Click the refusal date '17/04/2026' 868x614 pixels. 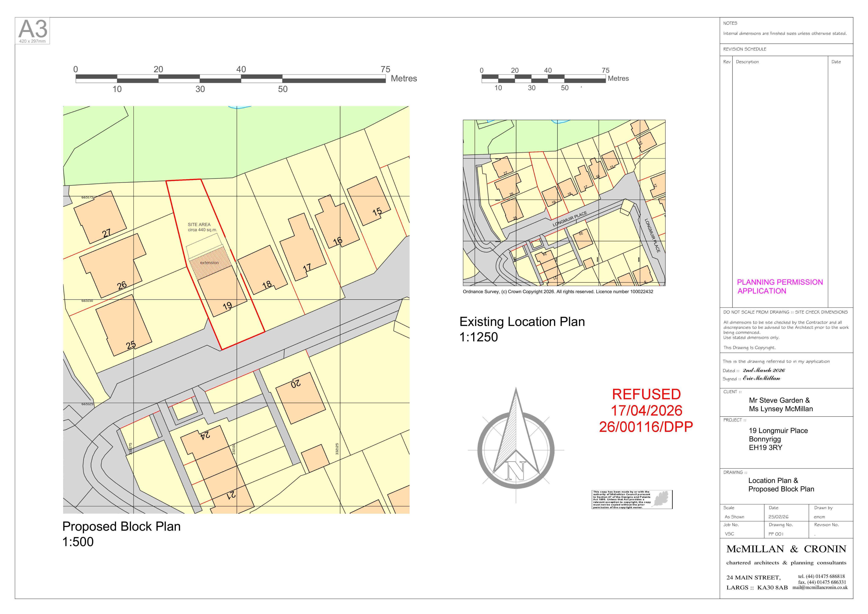click(x=647, y=410)
